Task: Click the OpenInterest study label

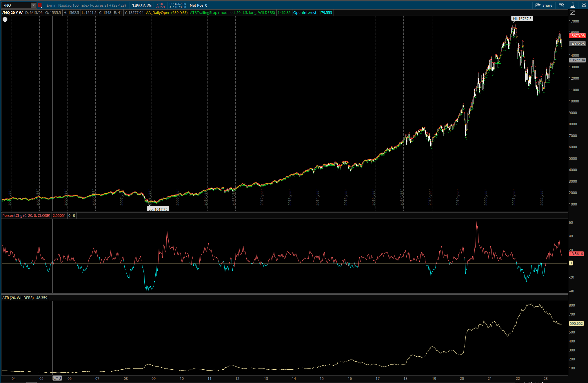Action: pyautogui.click(x=305, y=12)
